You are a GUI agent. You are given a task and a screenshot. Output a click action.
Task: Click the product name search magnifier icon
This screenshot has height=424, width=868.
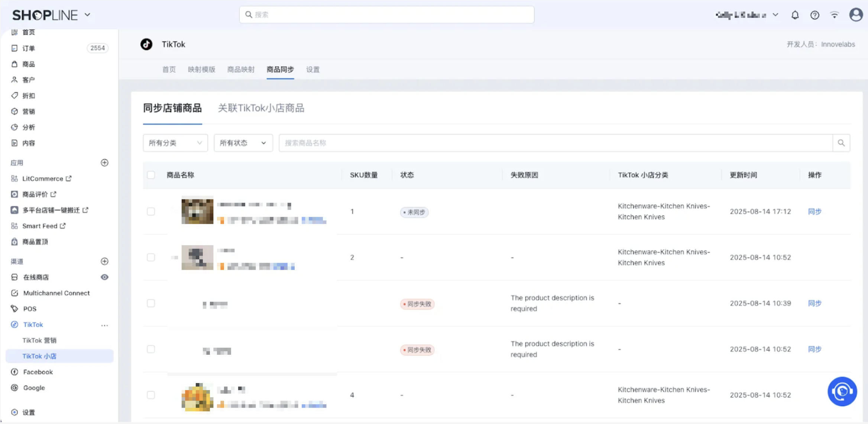click(x=841, y=143)
